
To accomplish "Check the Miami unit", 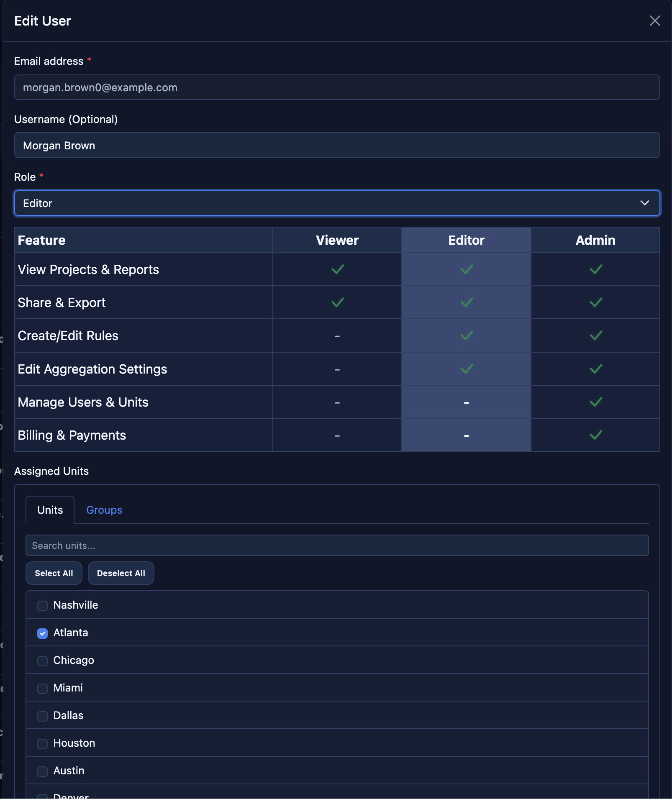I will 42,689.
